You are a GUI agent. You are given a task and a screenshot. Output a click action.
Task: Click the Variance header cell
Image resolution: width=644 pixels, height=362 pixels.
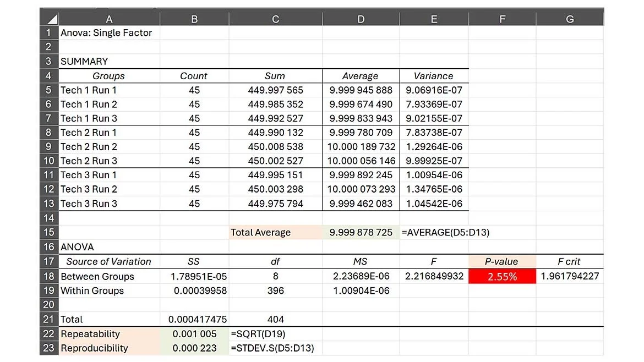pos(434,76)
